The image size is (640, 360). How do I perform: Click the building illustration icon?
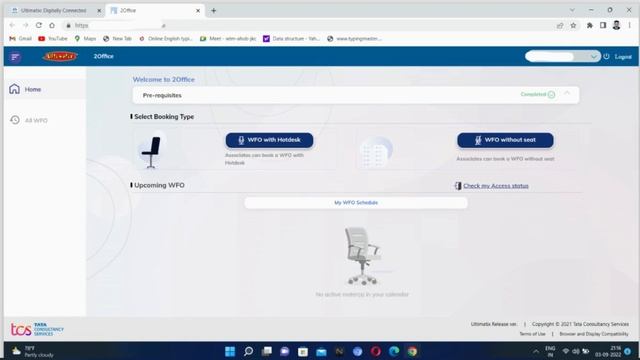(x=376, y=152)
